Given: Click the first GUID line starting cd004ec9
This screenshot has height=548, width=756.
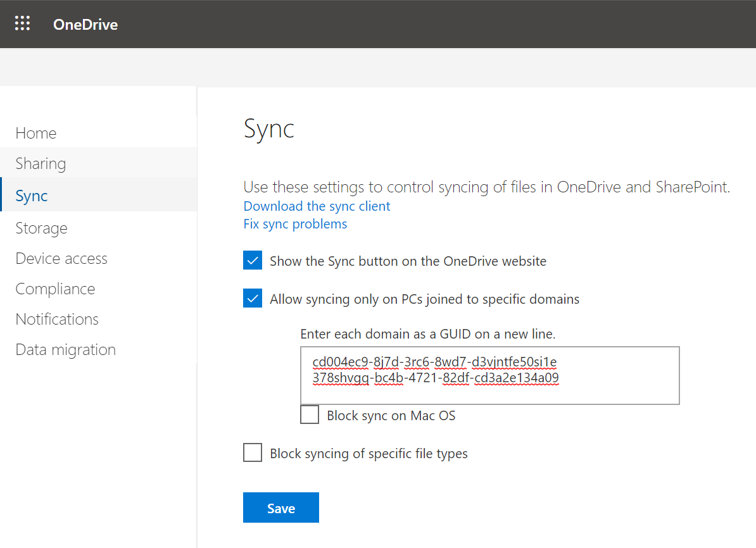Looking at the screenshot, I should point(434,362).
